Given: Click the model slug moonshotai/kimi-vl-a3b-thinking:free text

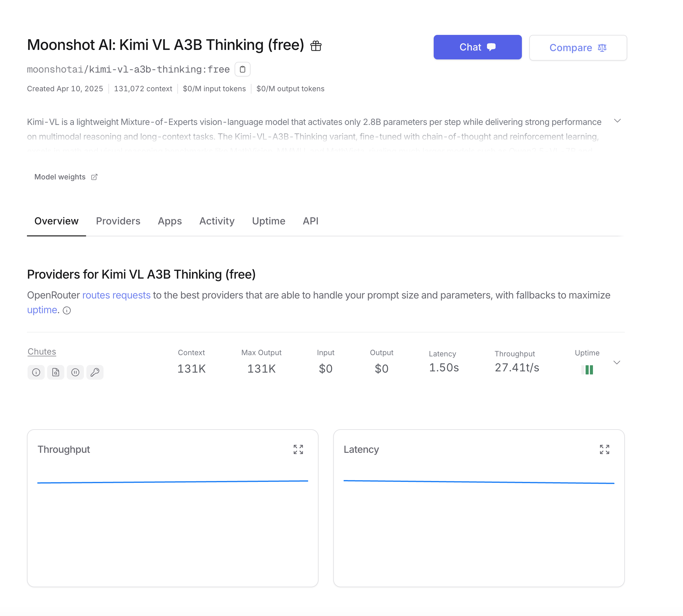Looking at the screenshot, I should [128, 69].
